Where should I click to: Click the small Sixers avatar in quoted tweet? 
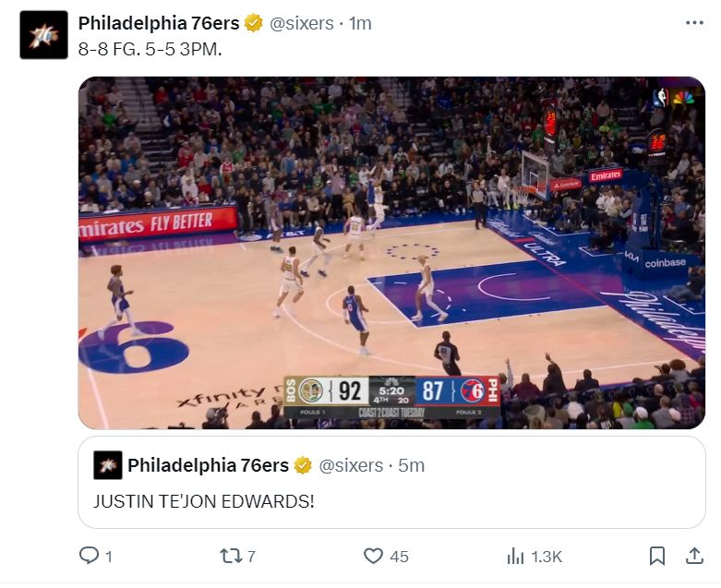[x=108, y=465]
